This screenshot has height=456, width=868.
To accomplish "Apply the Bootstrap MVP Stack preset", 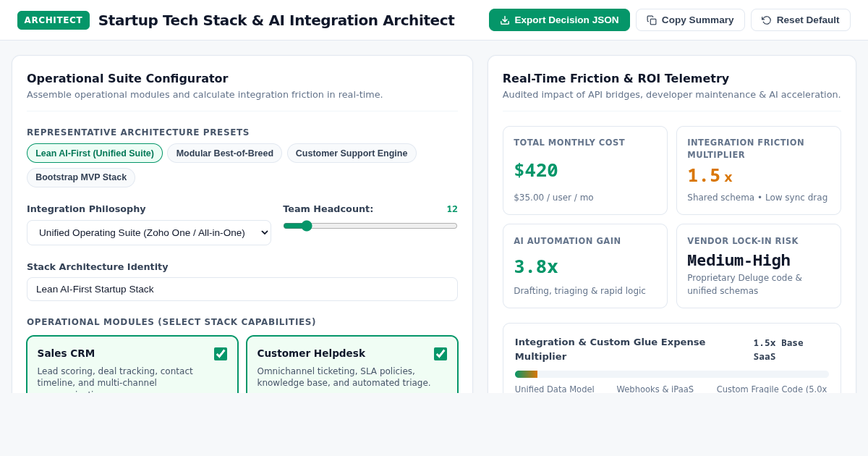I will (81, 177).
